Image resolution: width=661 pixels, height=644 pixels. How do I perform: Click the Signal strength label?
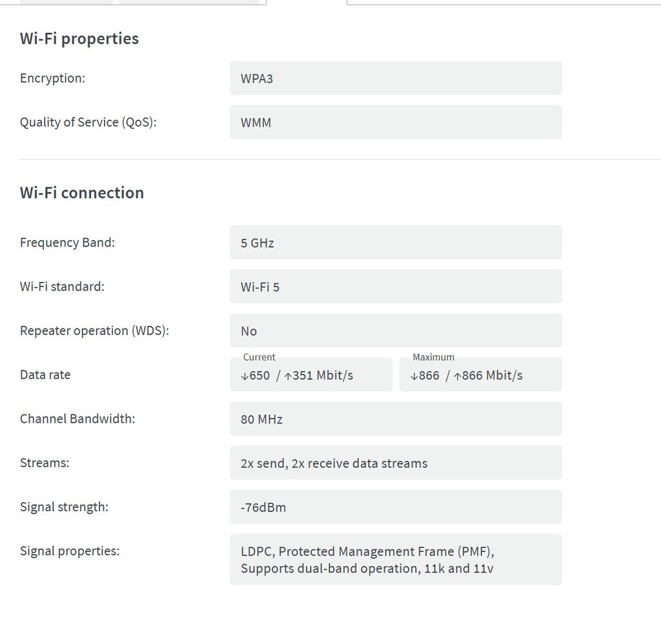64,507
